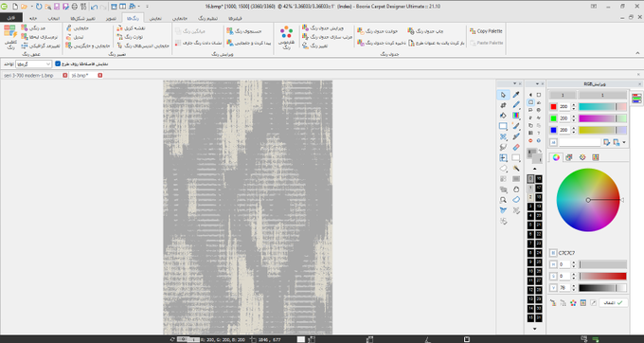The image size is (644, 343).
Task: Pick the magic wand tool
Action: (x=516, y=169)
